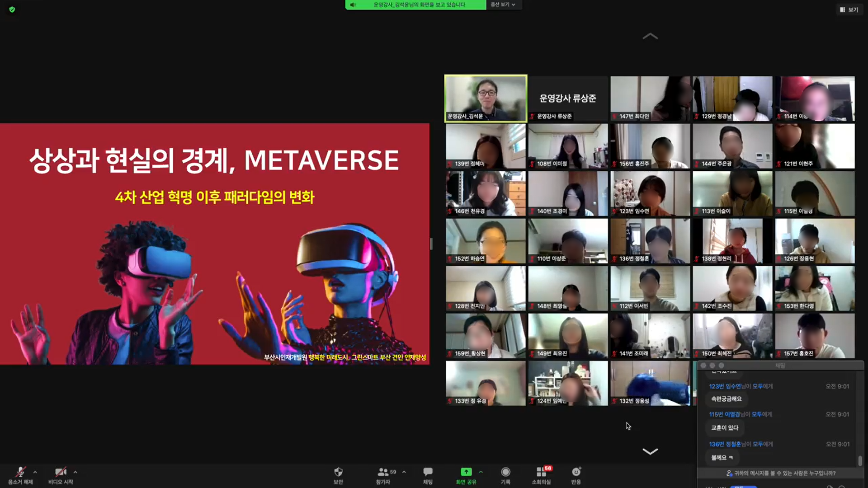The width and height of the screenshot is (868, 488).
Task: Select video tile 147번 최다인
Action: pos(650,99)
